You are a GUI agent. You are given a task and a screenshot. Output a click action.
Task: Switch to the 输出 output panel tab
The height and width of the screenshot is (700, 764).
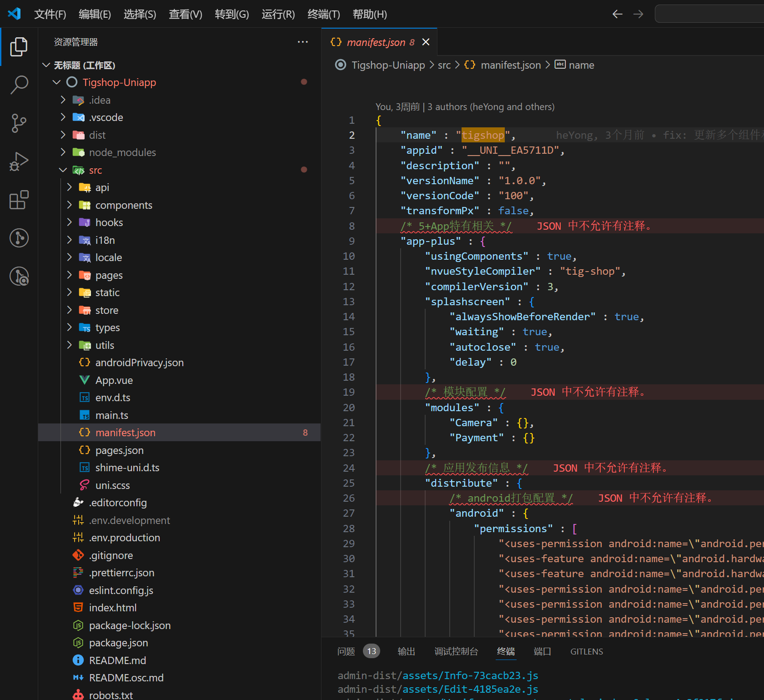(x=406, y=651)
